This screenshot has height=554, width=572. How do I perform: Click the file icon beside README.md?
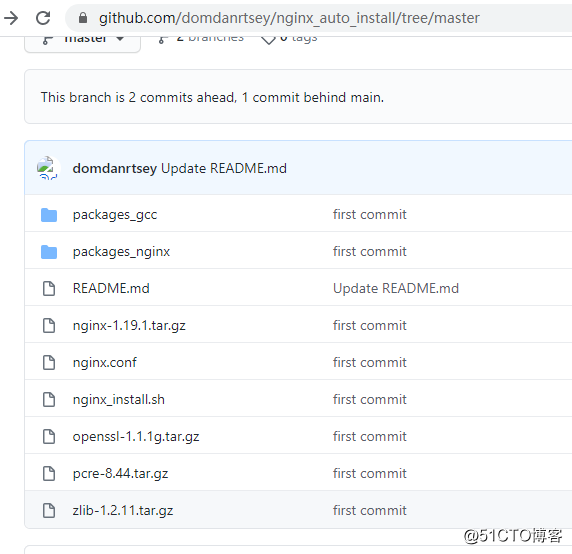[49, 288]
